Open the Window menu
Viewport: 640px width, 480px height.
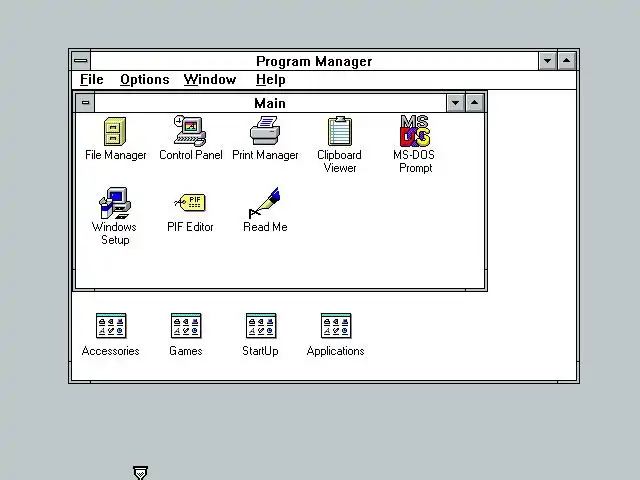tap(210, 79)
